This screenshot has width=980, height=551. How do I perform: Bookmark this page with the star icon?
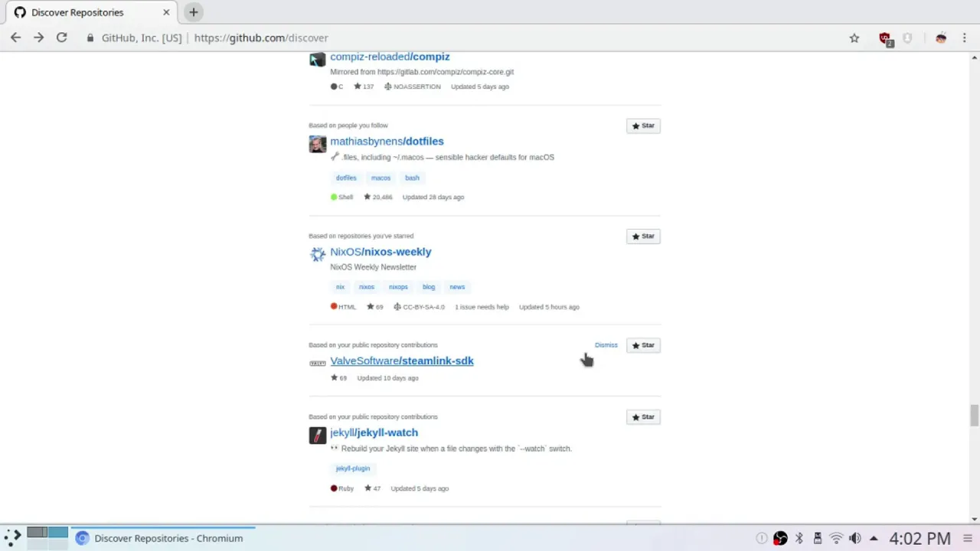854,37
